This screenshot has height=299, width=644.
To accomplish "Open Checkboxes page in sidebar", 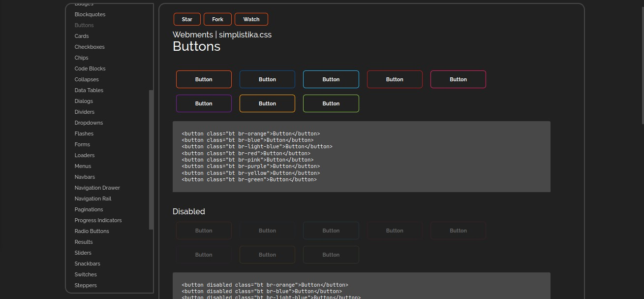I will [90, 47].
